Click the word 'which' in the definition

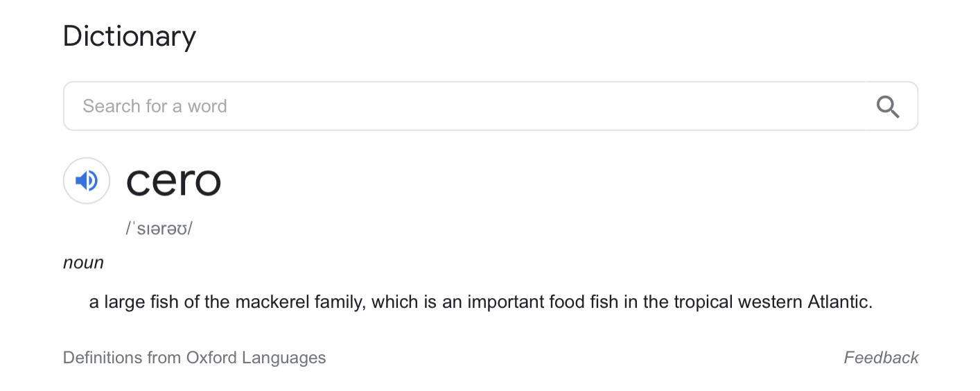394,302
